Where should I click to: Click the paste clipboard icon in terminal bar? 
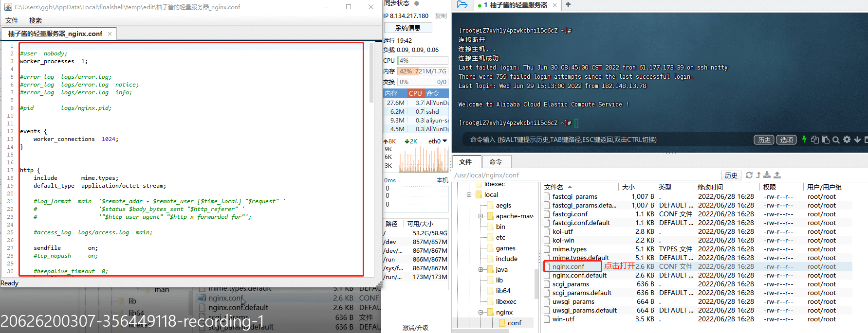pyautogui.click(x=826, y=140)
